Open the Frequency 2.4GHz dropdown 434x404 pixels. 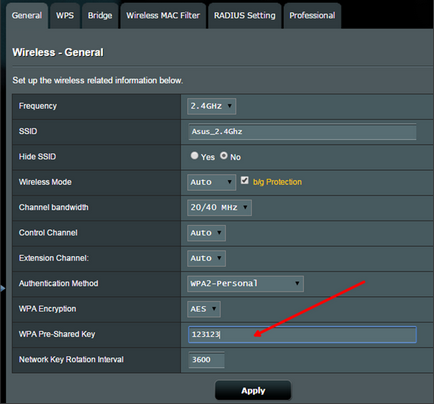tap(212, 106)
